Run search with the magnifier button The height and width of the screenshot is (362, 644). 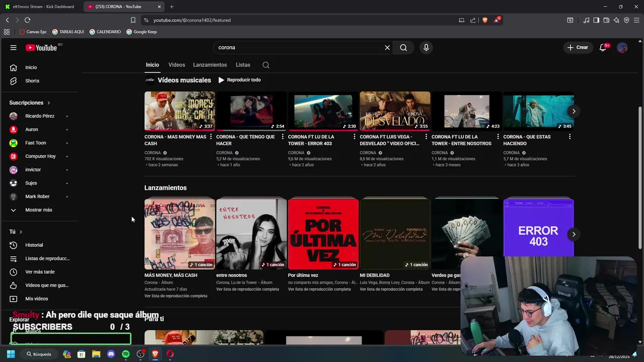point(404,47)
